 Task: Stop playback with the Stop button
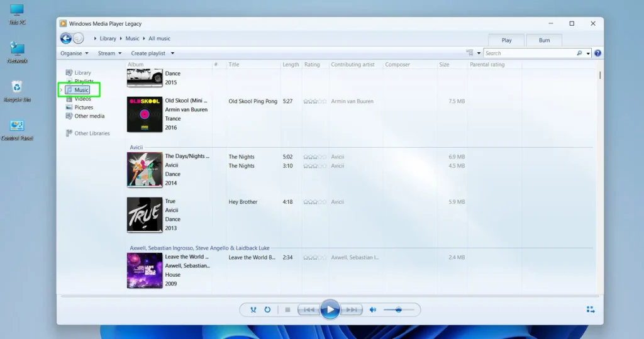point(287,310)
